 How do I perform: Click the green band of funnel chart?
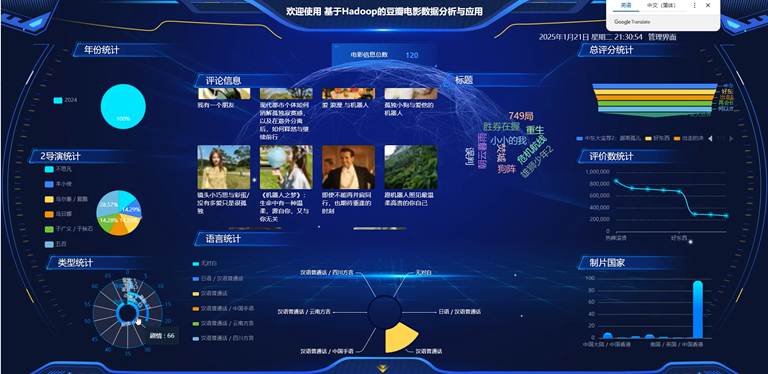pyautogui.click(x=654, y=103)
